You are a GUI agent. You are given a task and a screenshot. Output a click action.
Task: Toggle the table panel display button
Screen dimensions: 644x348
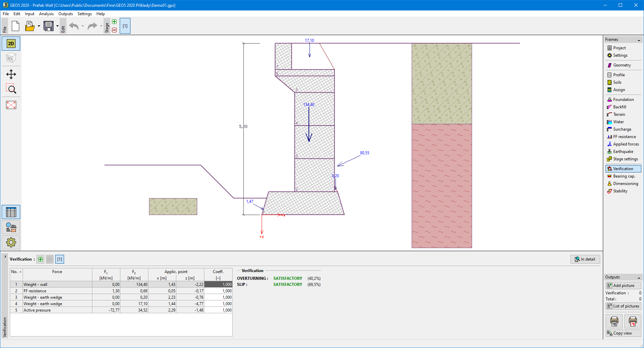(x=11, y=212)
